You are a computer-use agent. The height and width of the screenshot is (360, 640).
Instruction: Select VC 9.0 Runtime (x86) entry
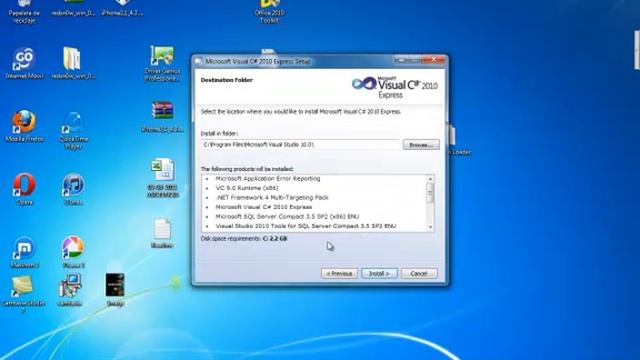(x=247, y=188)
